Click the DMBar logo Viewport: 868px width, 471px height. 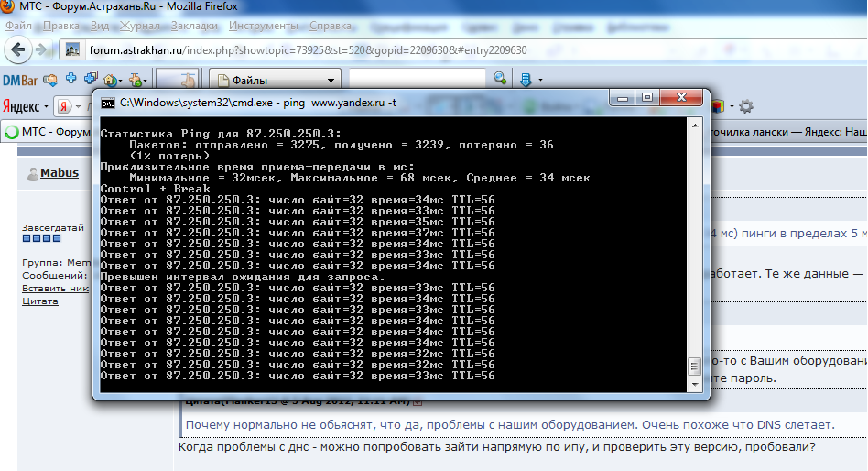(20, 81)
